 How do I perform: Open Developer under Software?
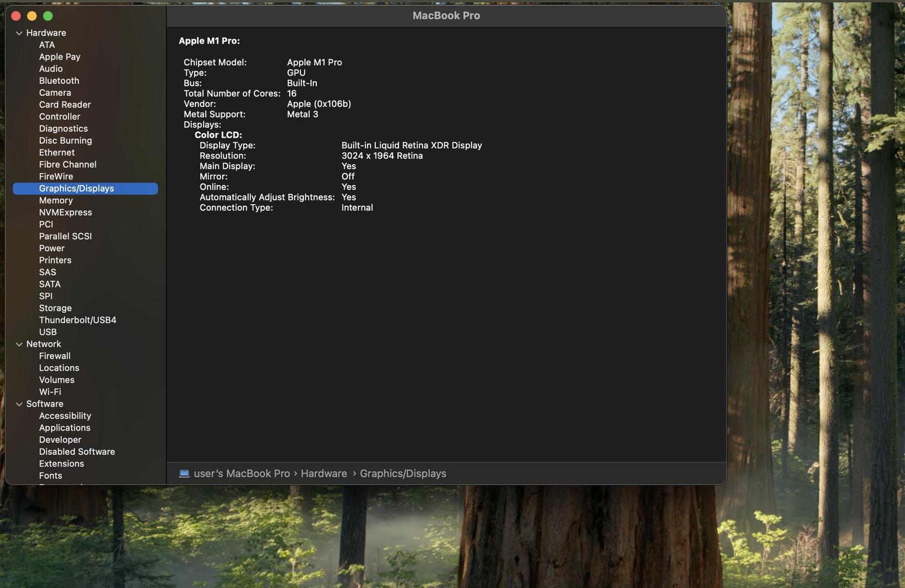click(x=60, y=440)
